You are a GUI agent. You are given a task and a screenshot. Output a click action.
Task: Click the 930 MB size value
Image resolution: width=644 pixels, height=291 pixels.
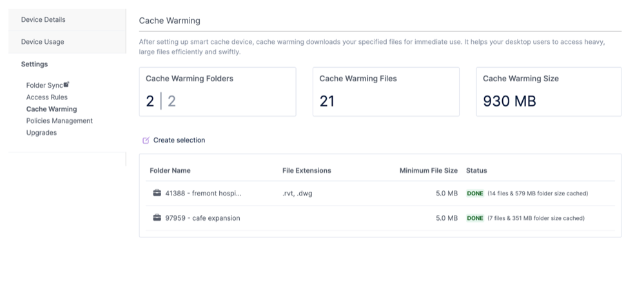click(509, 101)
